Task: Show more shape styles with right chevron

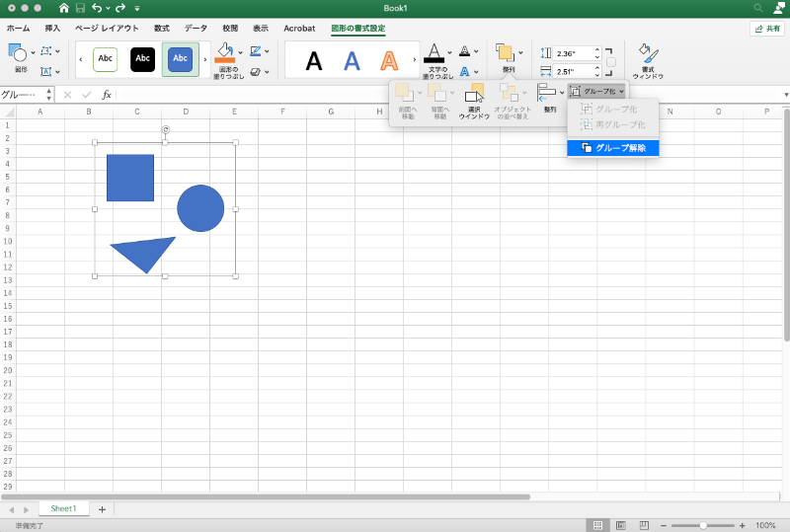Action: point(205,59)
